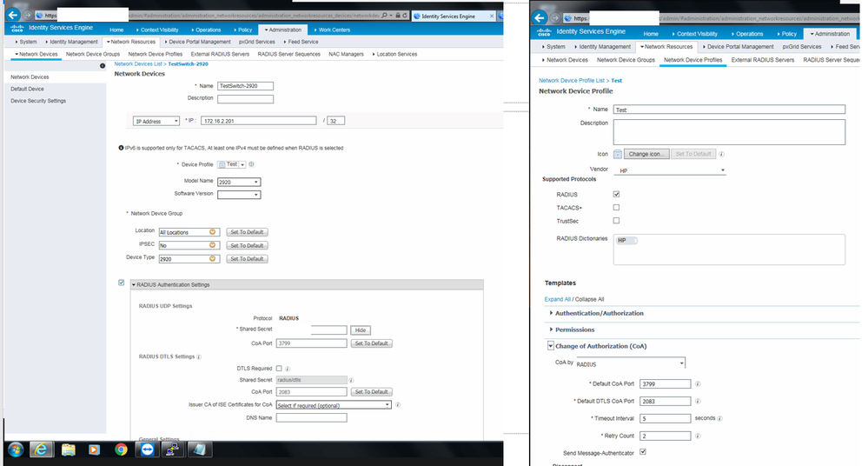Click the address bar refresh icon
This screenshot has width=868, height=466.
click(405, 16)
